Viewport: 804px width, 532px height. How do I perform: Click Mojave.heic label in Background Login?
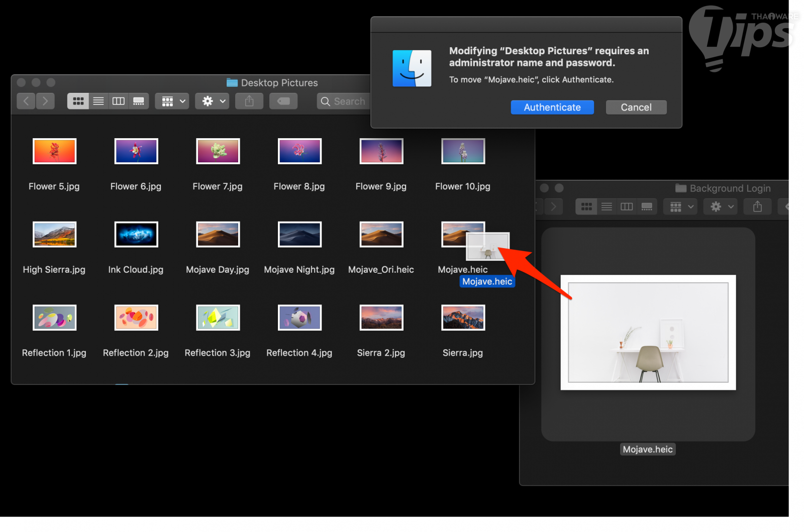click(x=648, y=450)
